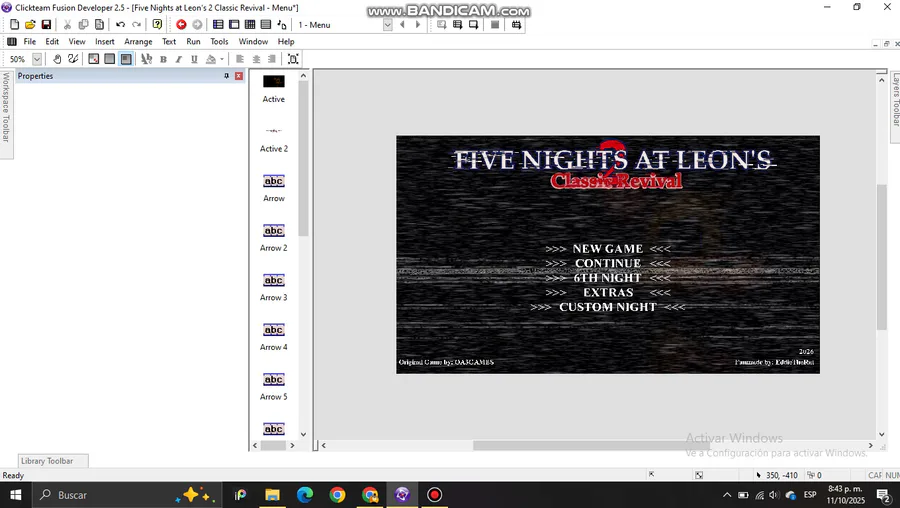This screenshot has height=508, width=900.
Task: Toggle Italic formatting
Action: point(179,59)
